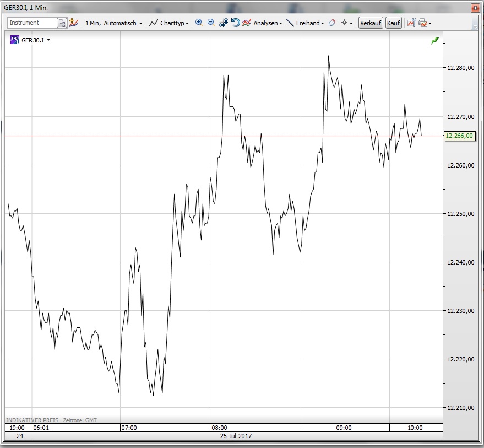The image size is (484, 448).
Task: Open the 1 Min, Automatisch interval dropdown
Action: coord(114,23)
